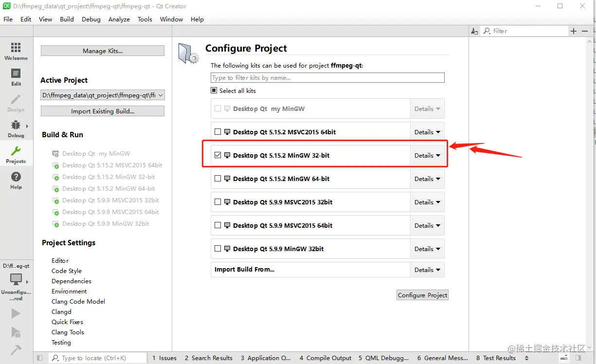Open Code Style project settings
The height and width of the screenshot is (364, 596).
(67, 271)
